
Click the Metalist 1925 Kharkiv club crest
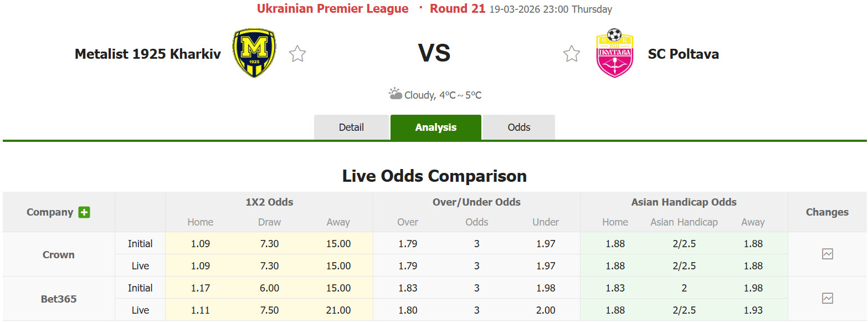[252, 53]
